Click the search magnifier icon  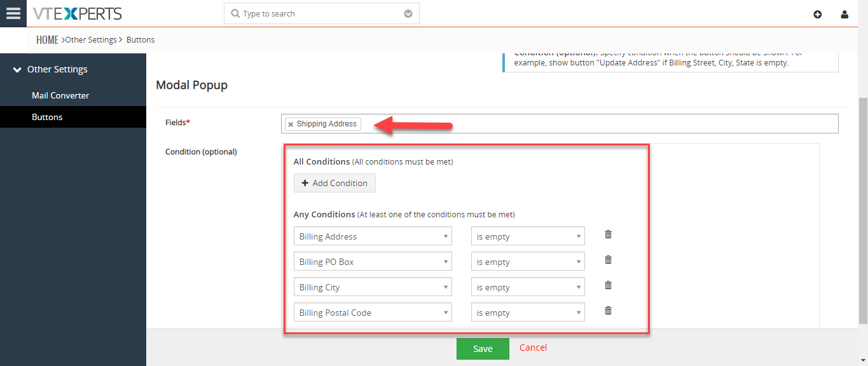point(235,13)
